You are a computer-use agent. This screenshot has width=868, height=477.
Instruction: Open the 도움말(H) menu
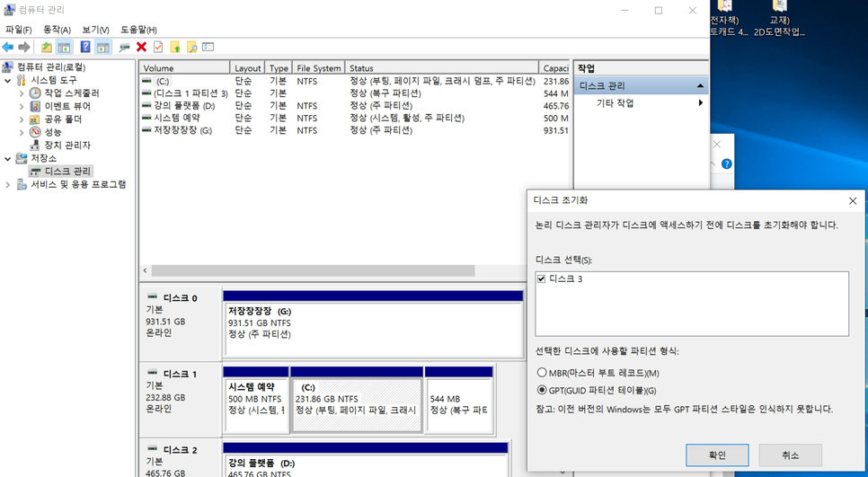point(138,30)
